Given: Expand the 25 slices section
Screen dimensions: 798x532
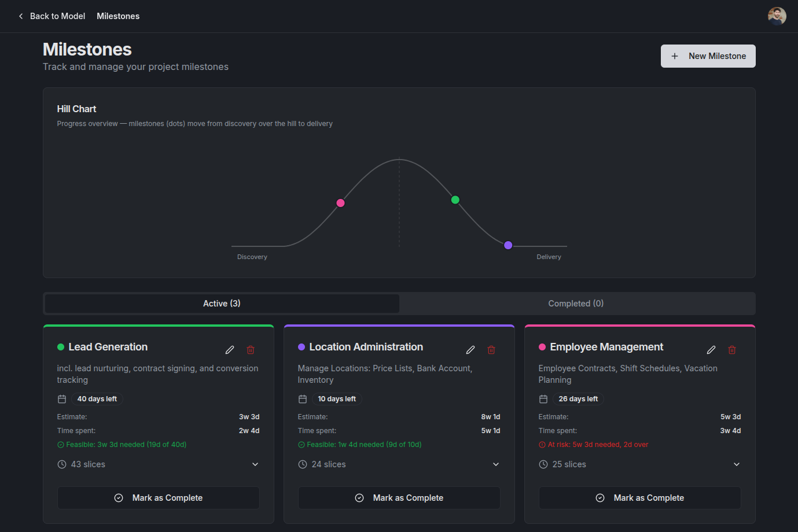Looking at the screenshot, I should tap(737, 464).
